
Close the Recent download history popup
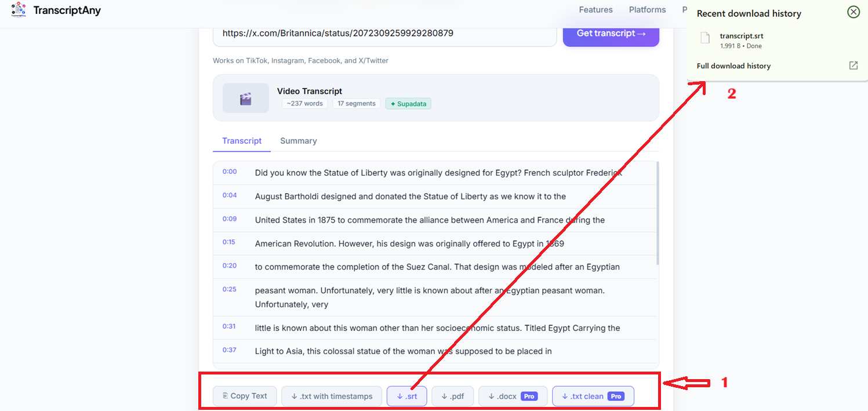(854, 12)
